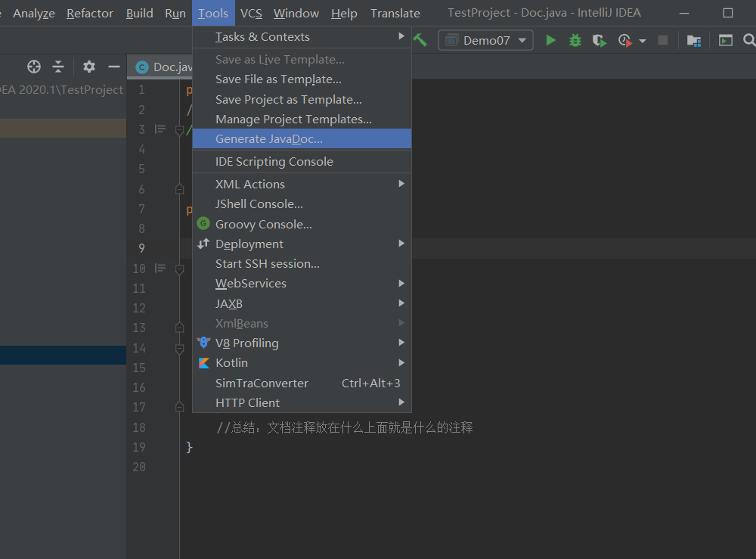Click the Profiler run icon
This screenshot has height=559, width=756.
pos(625,41)
